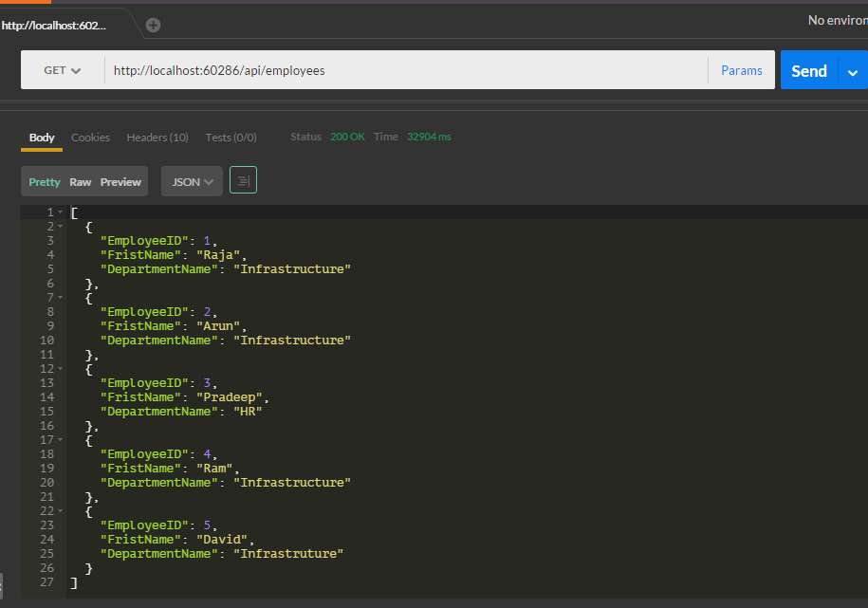Toggle the wrap lines icon button
This screenshot has height=608, width=868.
coord(243,180)
